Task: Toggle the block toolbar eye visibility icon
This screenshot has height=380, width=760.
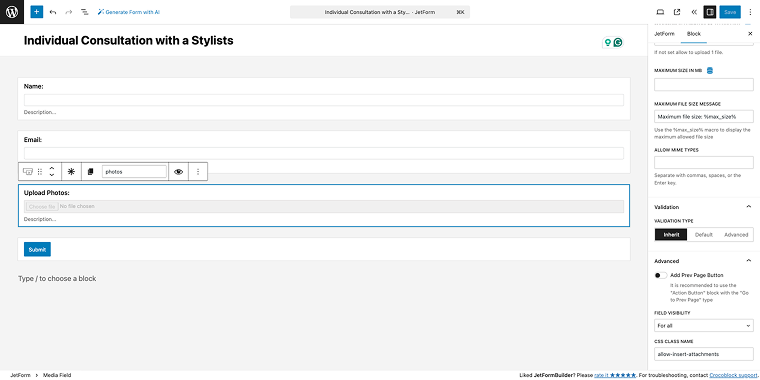Action: pos(178,172)
